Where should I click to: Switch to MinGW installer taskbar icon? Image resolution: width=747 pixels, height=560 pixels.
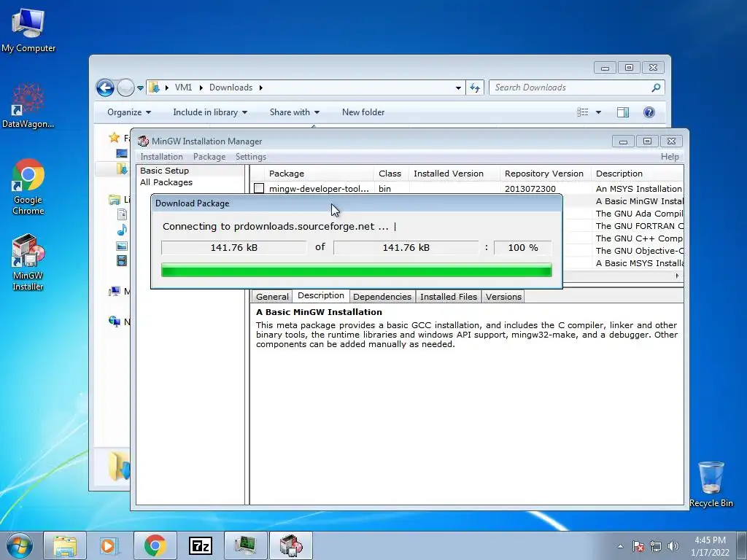pyautogui.click(x=291, y=545)
